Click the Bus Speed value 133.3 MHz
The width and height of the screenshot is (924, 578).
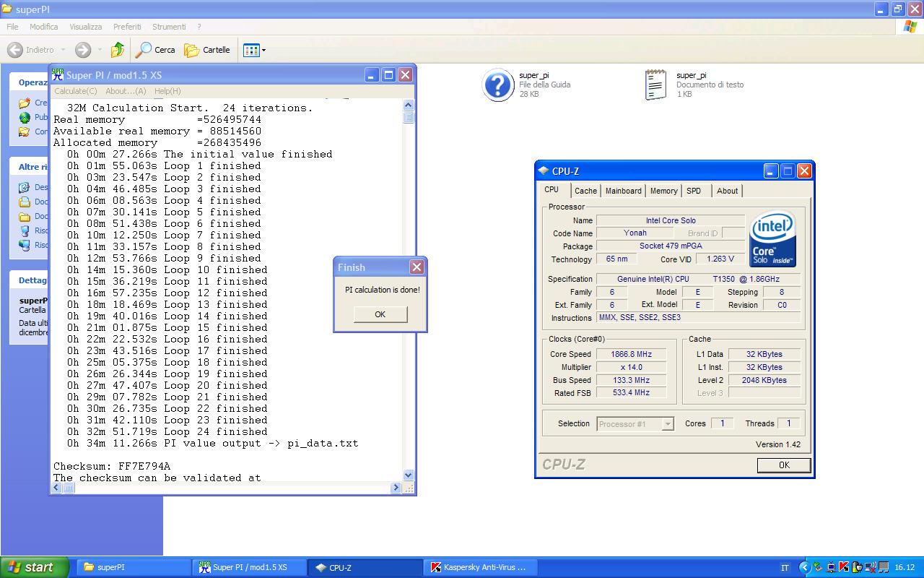(x=630, y=380)
